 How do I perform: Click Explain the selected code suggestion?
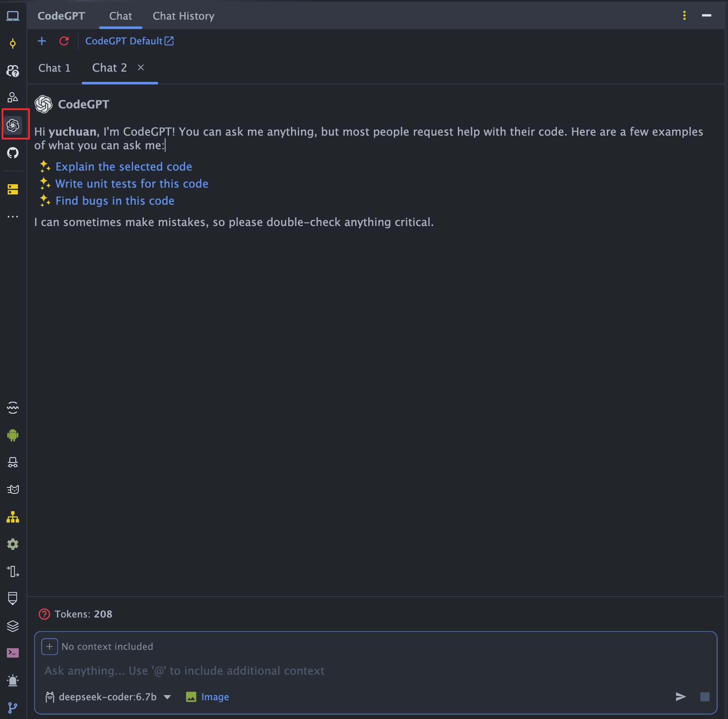click(x=124, y=167)
